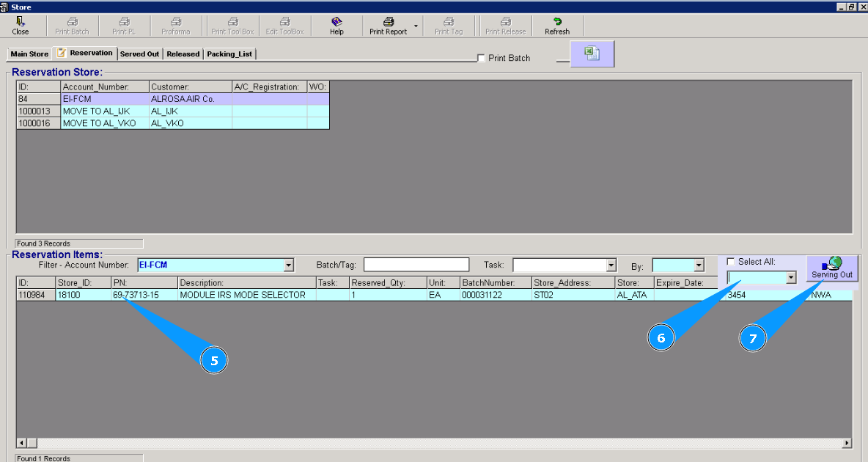Click the Serving Out button

(832, 268)
